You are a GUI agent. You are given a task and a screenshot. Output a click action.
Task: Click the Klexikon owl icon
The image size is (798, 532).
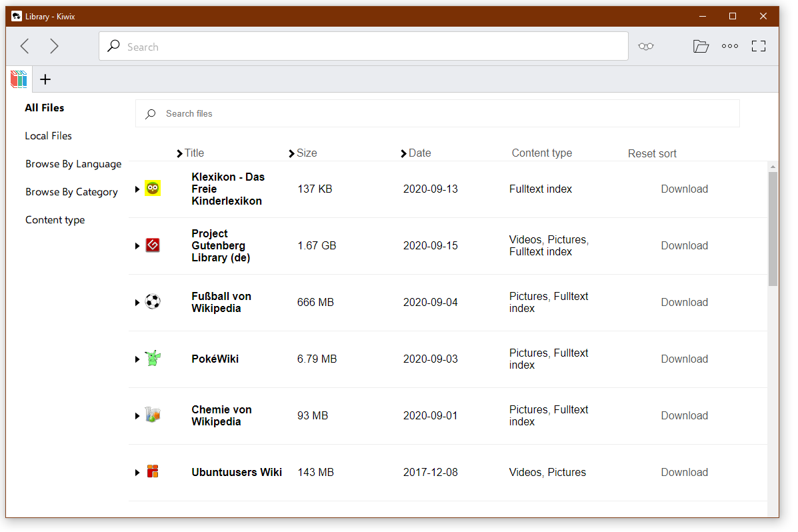pyautogui.click(x=153, y=189)
